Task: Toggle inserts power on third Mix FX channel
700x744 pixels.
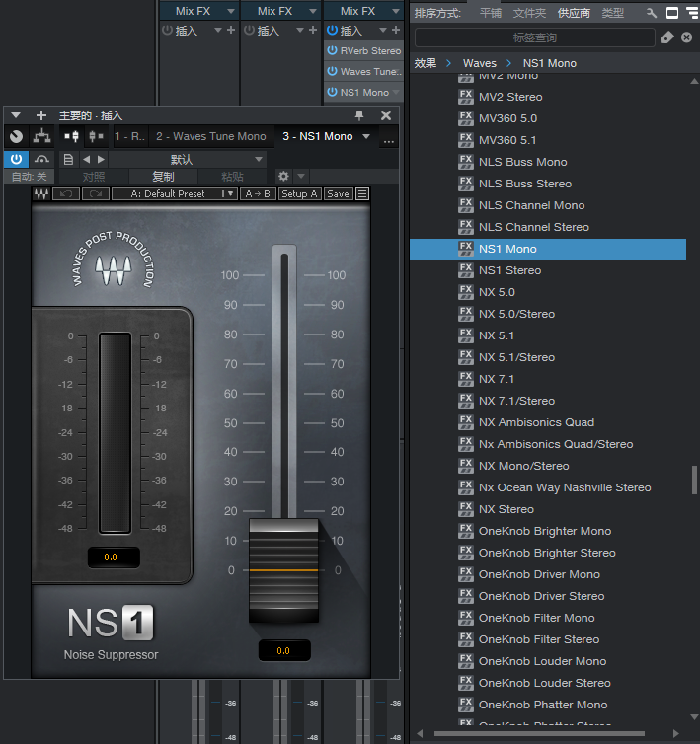Action: click(332, 30)
